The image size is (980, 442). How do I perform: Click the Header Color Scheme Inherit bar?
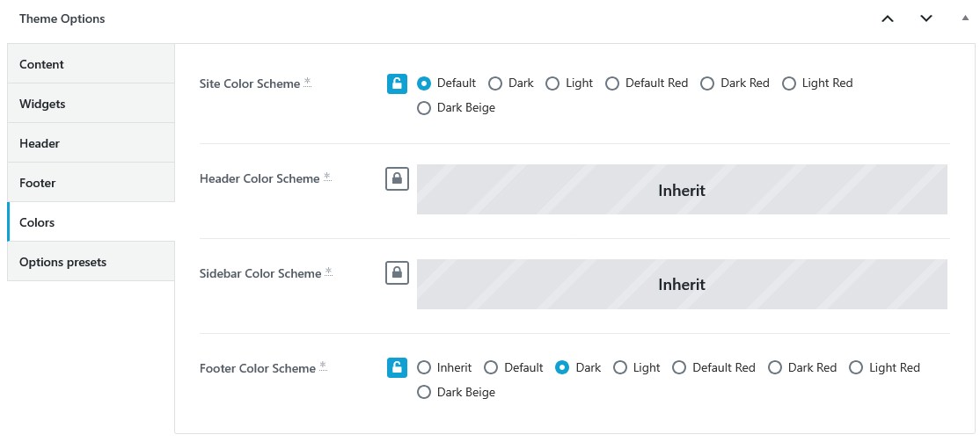pyautogui.click(x=682, y=190)
